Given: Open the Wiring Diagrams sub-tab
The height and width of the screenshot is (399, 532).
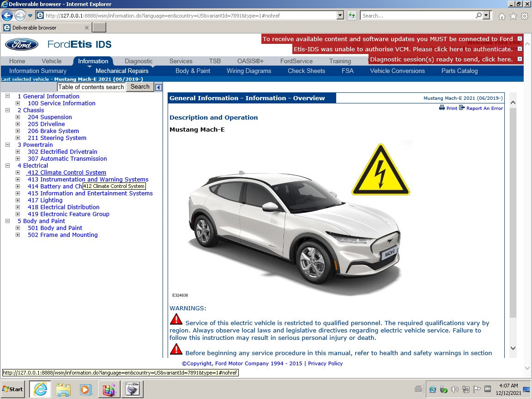Looking at the screenshot, I should [248, 71].
